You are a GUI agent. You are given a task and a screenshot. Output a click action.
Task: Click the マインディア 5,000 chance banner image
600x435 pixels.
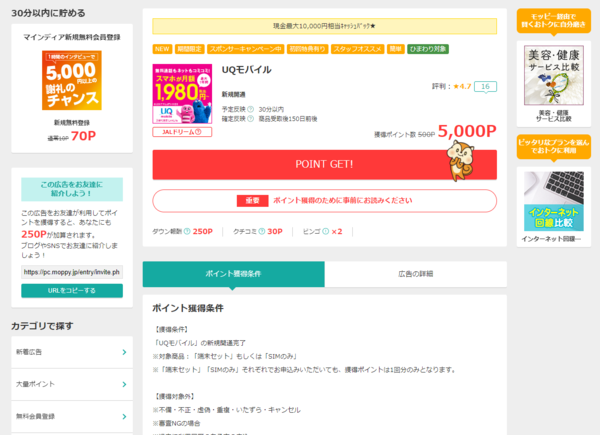pos(72,80)
